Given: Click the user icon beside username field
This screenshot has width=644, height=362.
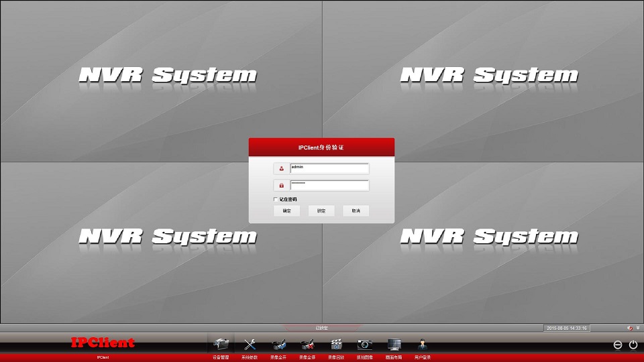Looking at the screenshot, I should pos(281,168).
